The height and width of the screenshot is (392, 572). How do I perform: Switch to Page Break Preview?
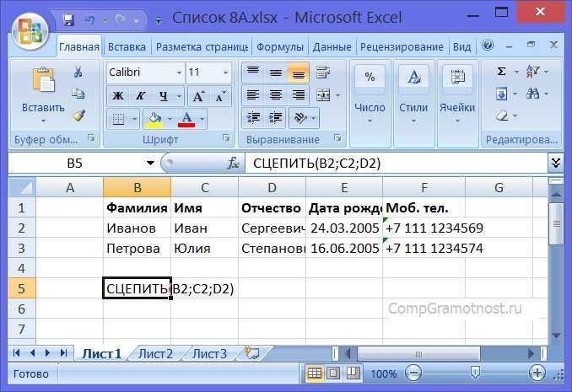[x=352, y=373]
